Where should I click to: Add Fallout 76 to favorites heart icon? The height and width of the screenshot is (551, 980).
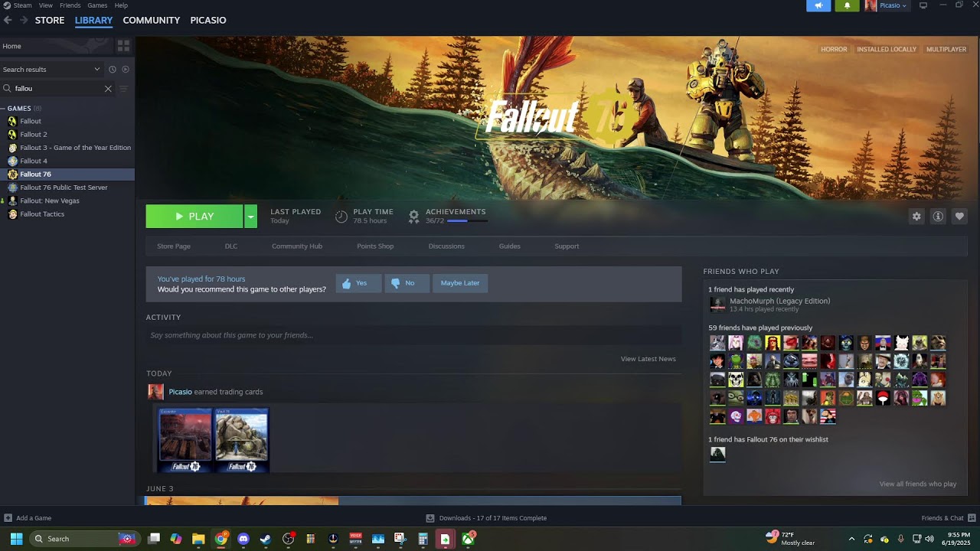pos(959,217)
